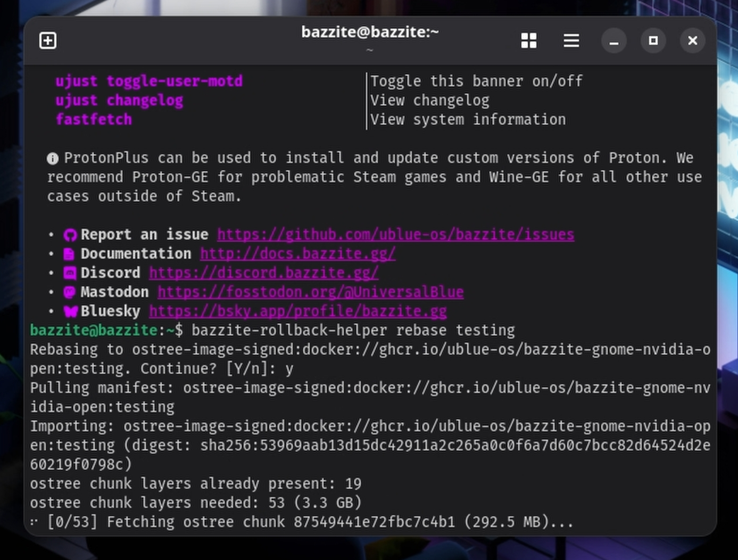Viewport: 738px width, 560px height.
Task: Click the 'View system information' description
Action: click(x=468, y=120)
